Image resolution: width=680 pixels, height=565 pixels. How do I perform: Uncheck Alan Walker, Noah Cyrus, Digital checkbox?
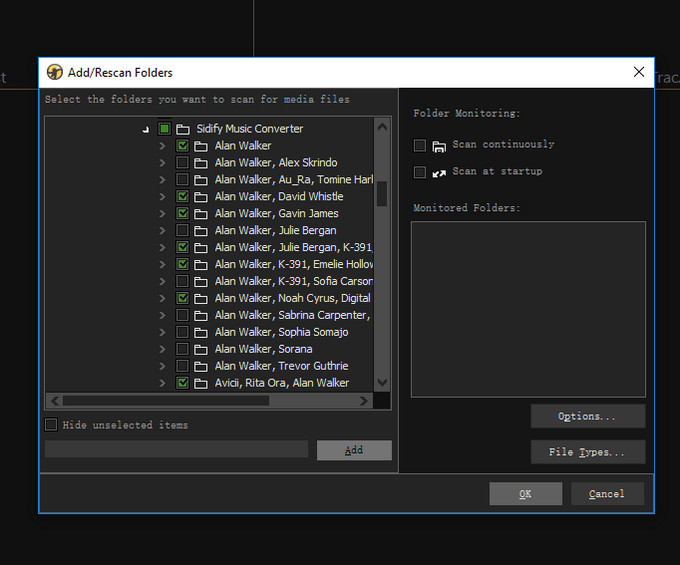[182, 298]
